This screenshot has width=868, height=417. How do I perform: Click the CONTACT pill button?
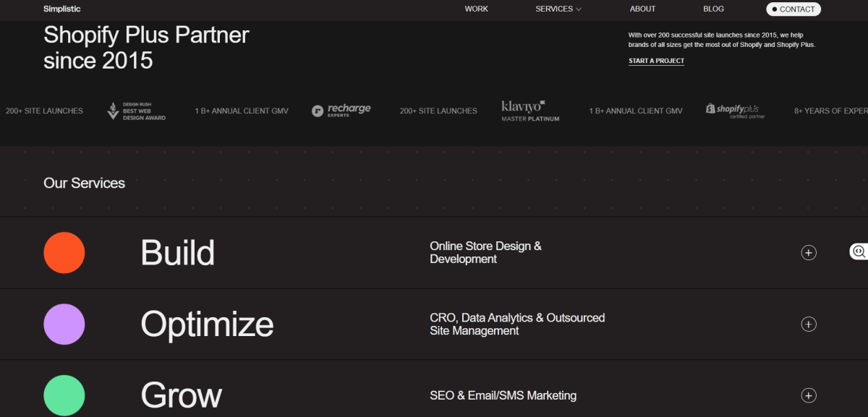pyautogui.click(x=793, y=9)
